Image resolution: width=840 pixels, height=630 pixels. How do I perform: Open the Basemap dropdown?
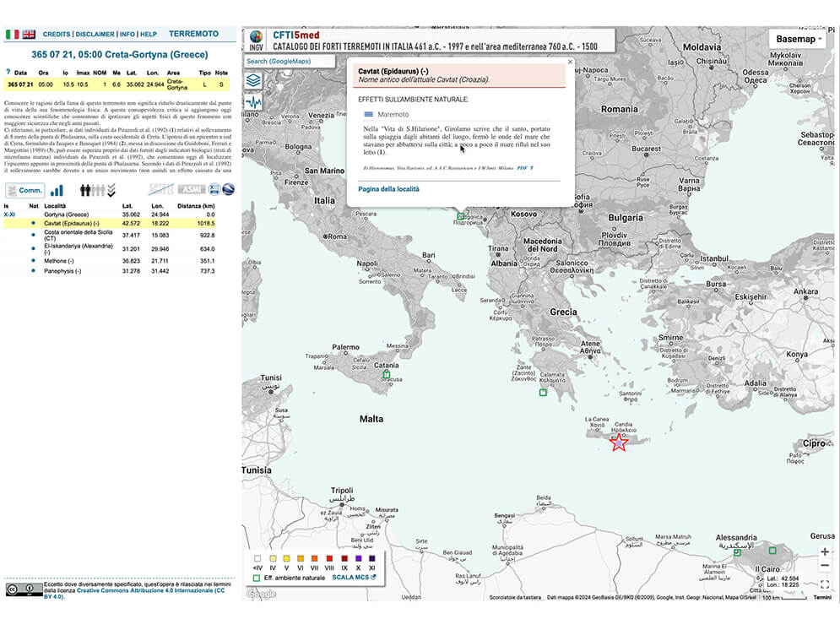(799, 39)
